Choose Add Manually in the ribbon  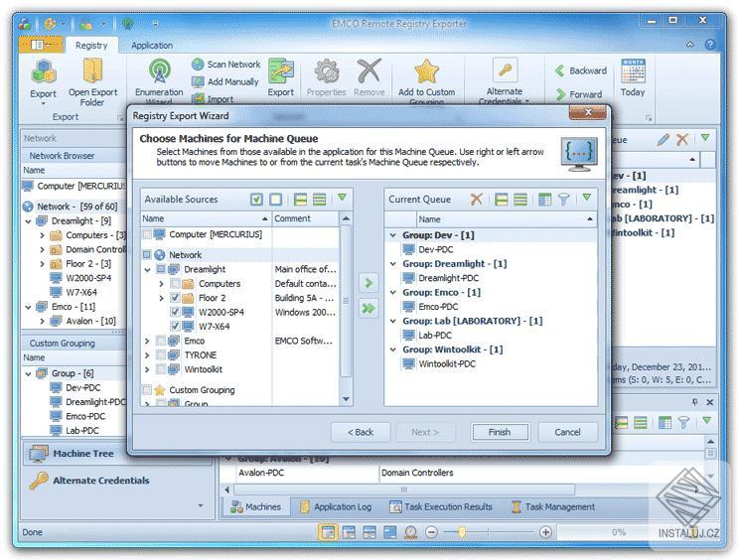click(225, 81)
